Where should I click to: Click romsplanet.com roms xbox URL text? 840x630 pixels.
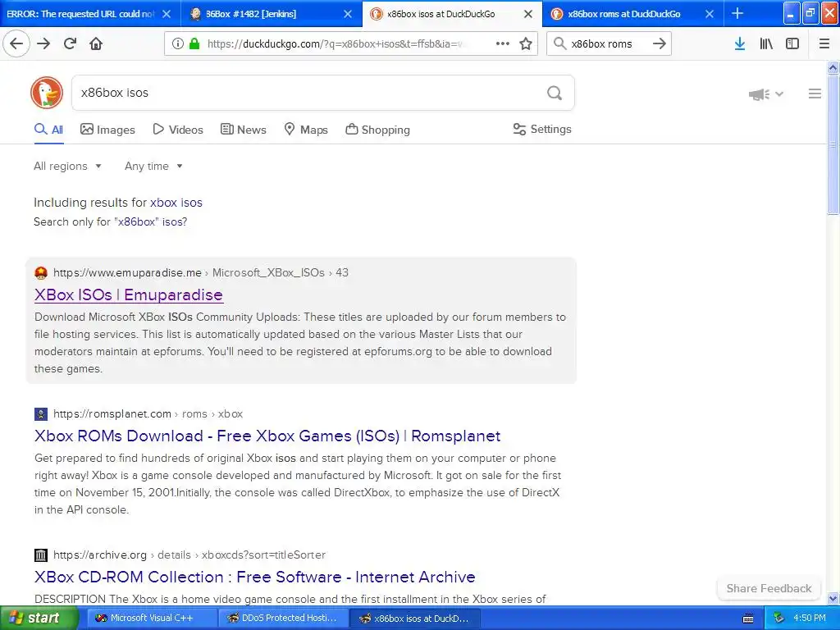[x=148, y=414]
